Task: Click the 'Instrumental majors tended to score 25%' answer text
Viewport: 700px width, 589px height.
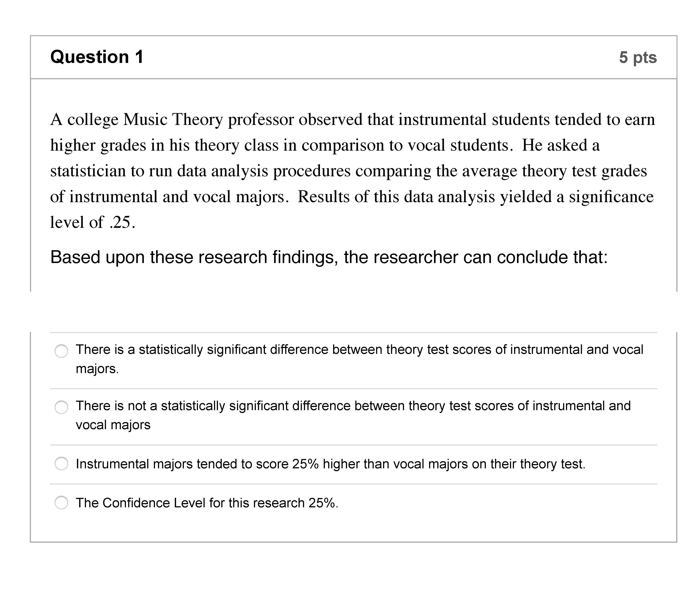Action: tap(330, 464)
